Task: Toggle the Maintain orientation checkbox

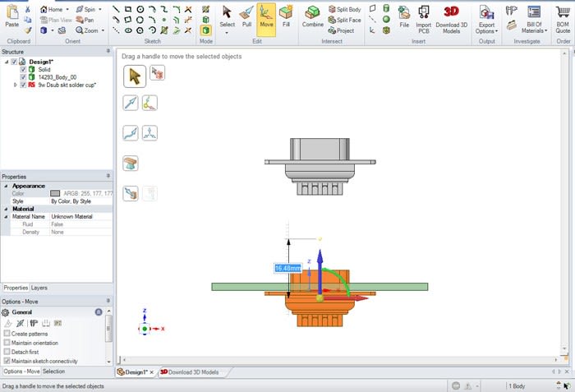Action: [x=7, y=343]
